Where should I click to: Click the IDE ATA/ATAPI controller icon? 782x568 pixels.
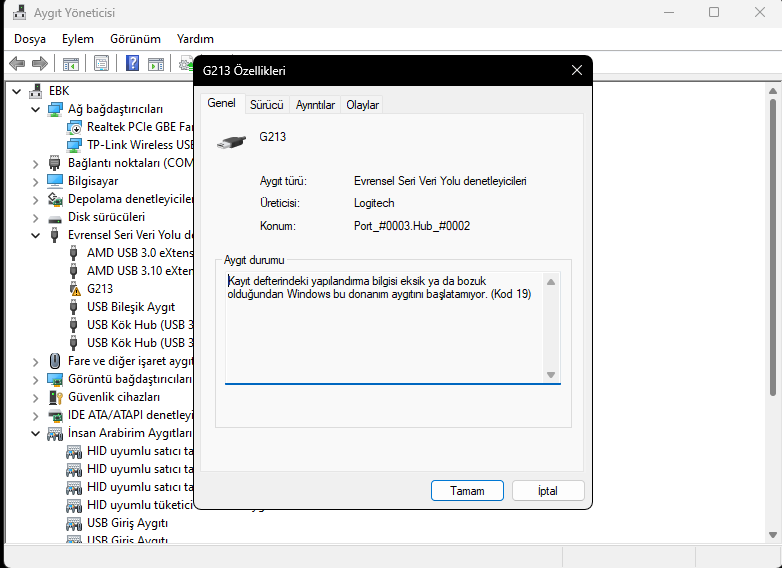(x=55, y=415)
